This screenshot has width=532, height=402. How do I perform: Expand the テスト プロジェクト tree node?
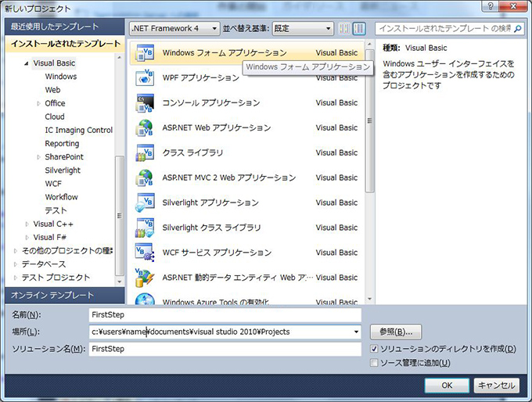pyautogui.click(x=16, y=278)
